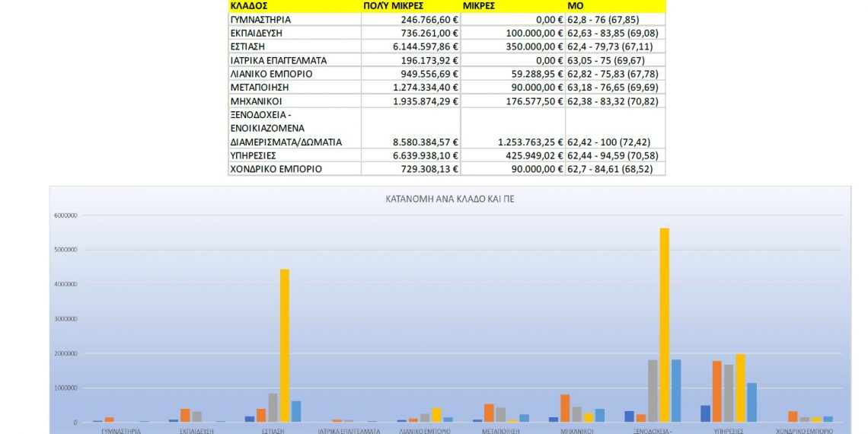Click the ΜΕΤΑΠΟΙΗΣΗ table row label
Screen dimensions: 868x434
pyautogui.click(x=259, y=88)
